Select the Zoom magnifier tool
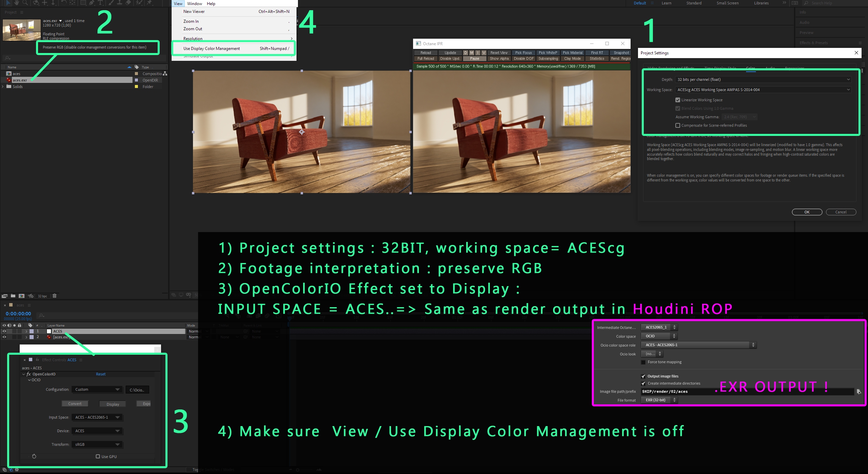The image size is (868, 474). (x=25, y=3)
